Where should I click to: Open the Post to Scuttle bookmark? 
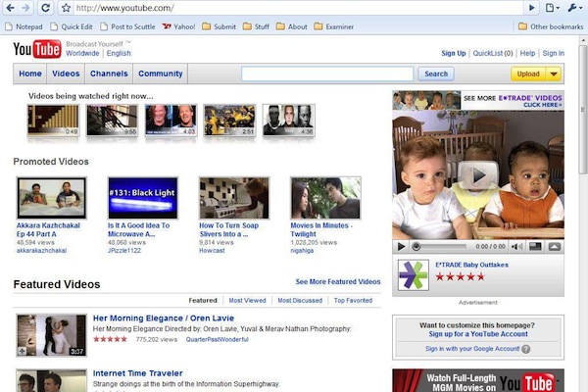point(127,26)
